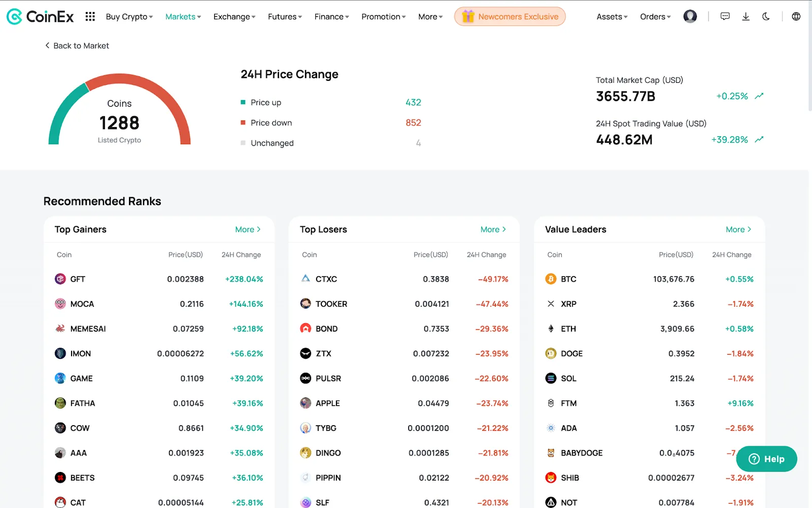The width and height of the screenshot is (812, 508).
Task: Expand the Exchange dropdown menu
Action: pos(234,17)
